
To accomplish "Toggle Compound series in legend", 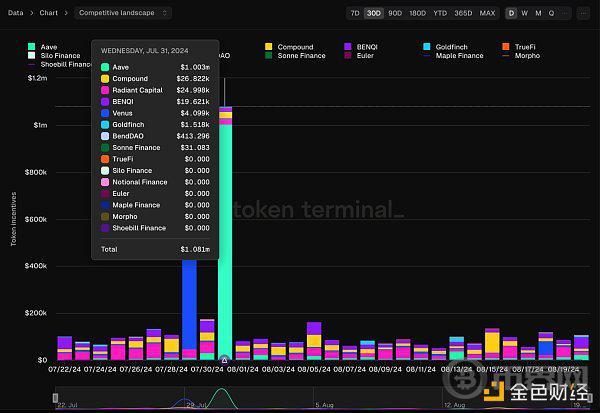I will (269, 47).
